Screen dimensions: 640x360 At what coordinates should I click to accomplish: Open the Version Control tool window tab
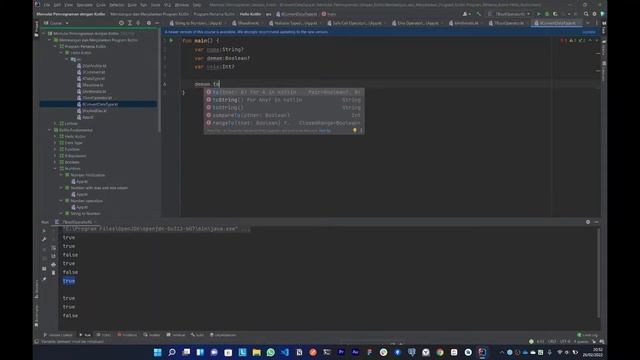58,335
